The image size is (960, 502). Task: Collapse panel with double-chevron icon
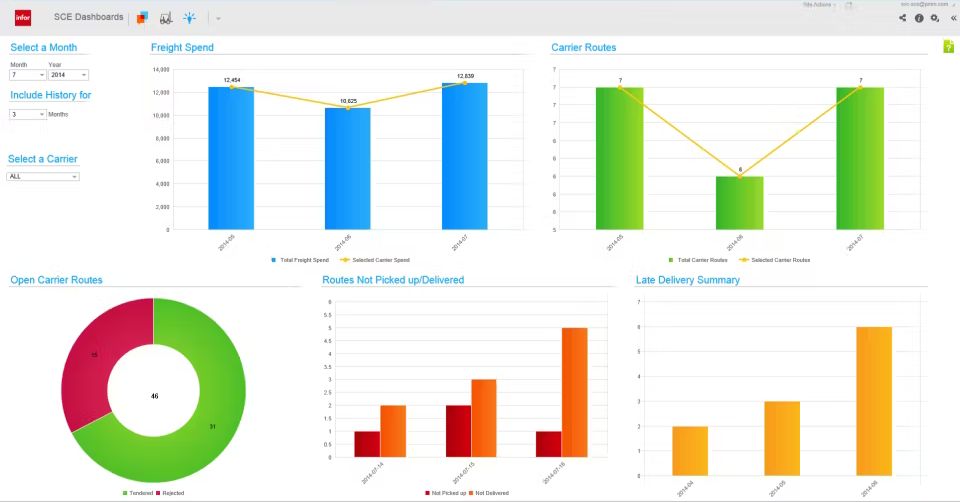click(952, 18)
